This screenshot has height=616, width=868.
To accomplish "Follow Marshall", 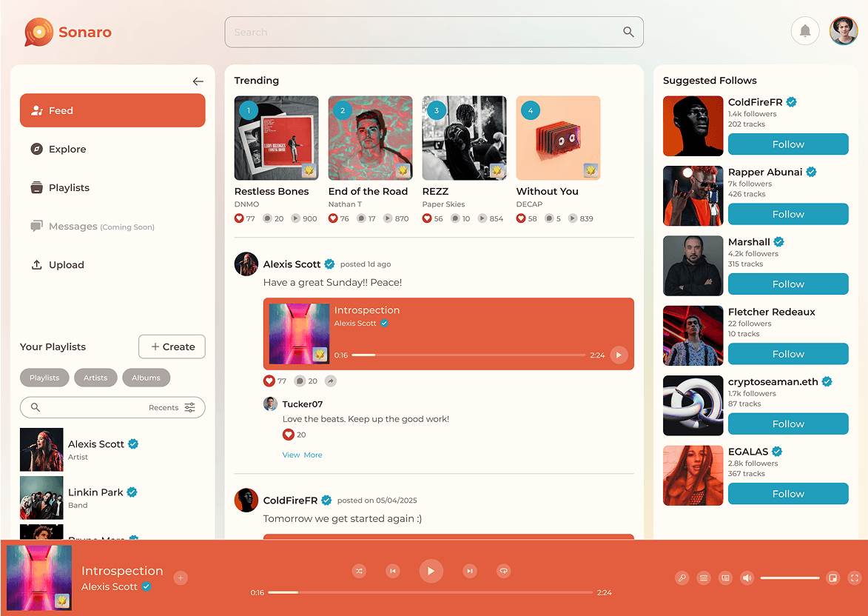I will (788, 284).
